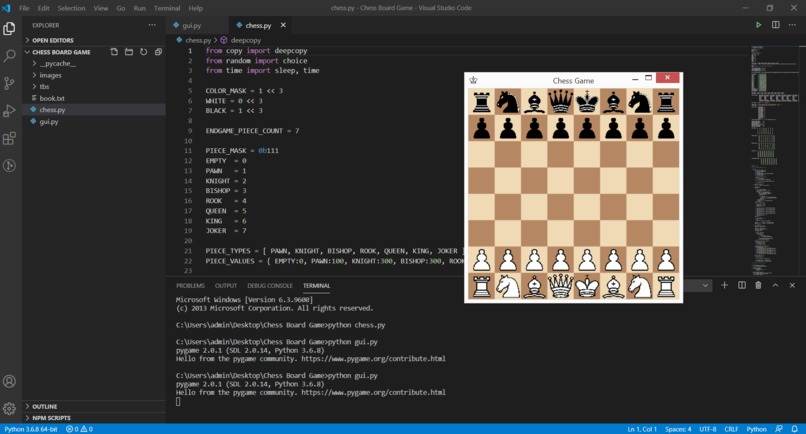Switch to the gui.py editor tab
This screenshot has height=434, width=806.
tap(191, 25)
